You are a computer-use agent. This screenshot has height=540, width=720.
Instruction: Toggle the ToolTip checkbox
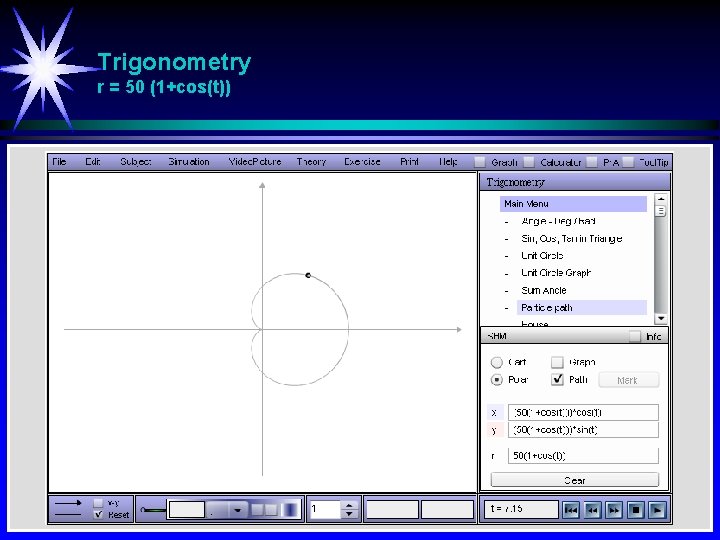click(628, 162)
